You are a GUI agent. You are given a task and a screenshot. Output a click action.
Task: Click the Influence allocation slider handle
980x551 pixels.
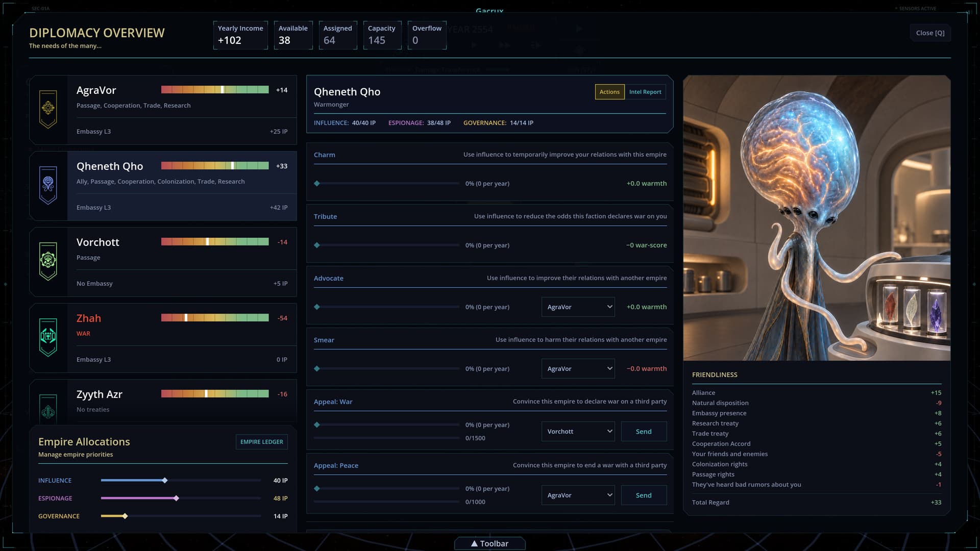point(165,481)
